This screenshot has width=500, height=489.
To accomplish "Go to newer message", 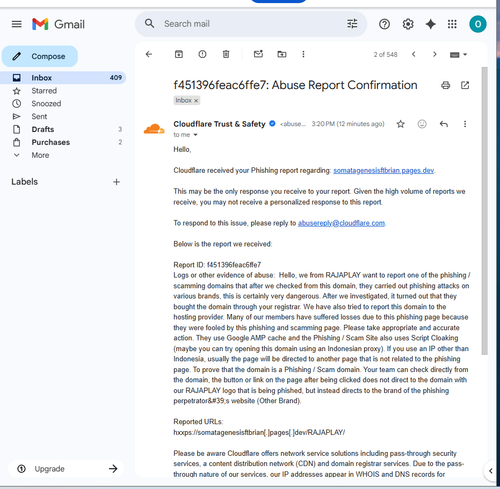I will tap(414, 54).
